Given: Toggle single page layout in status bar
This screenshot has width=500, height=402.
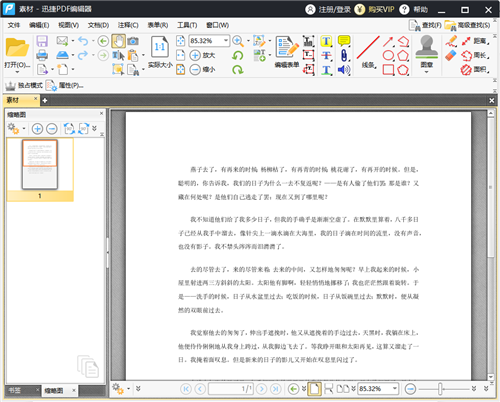Looking at the screenshot, I should click(314, 389).
